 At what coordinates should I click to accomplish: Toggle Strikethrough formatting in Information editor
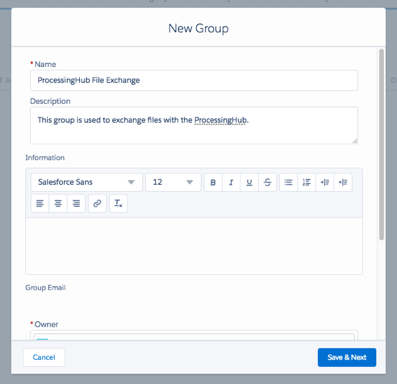[x=267, y=182]
